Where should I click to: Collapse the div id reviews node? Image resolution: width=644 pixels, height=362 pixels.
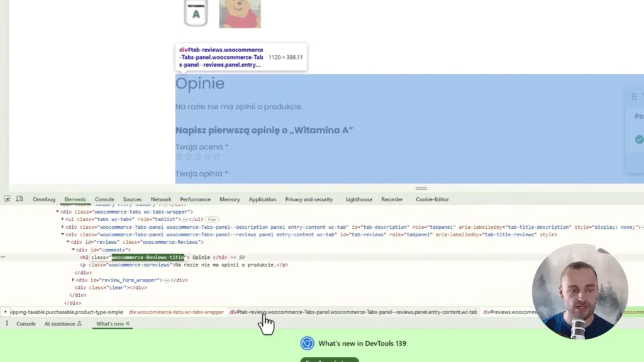(68, 242)
